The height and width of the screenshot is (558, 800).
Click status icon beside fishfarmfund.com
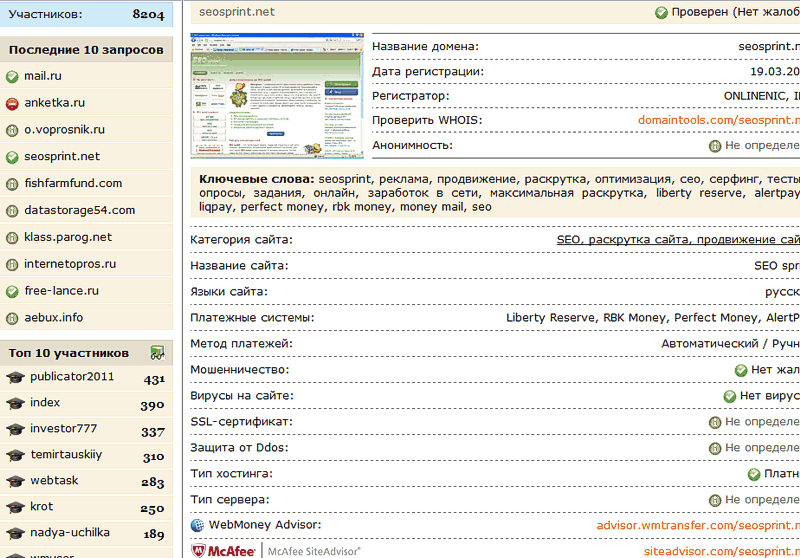click(12, 185)
